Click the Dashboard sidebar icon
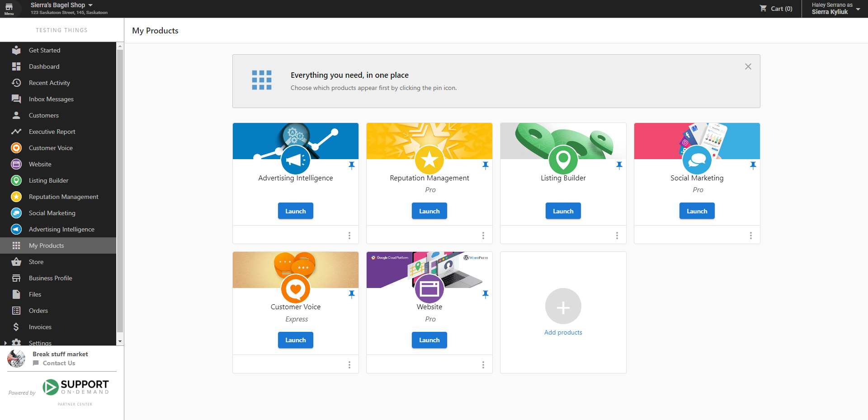868x420 pixels. (16, 66)
